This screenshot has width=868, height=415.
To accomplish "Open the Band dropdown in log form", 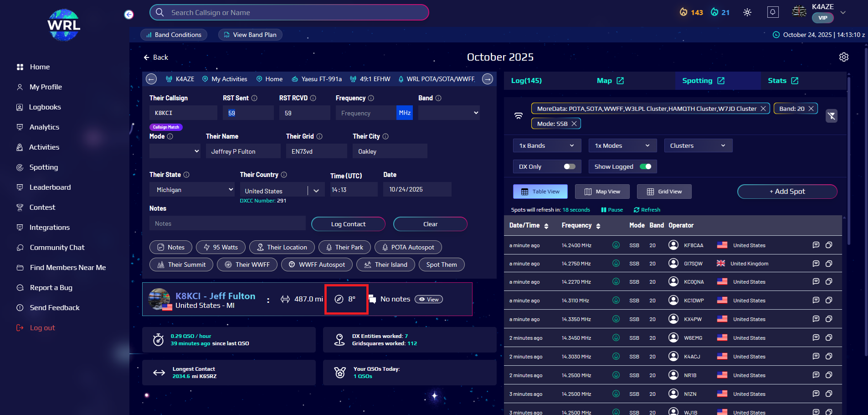I will click(x=449, y=113).
